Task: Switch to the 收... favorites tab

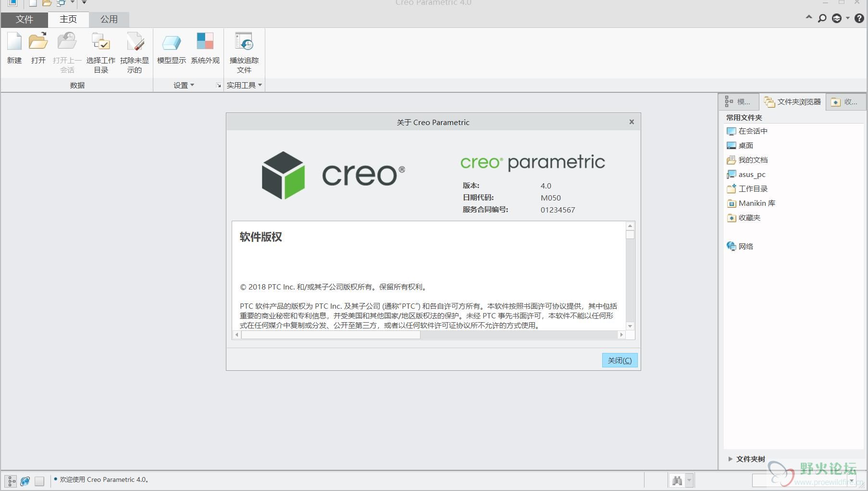Action: coord(845,102)
